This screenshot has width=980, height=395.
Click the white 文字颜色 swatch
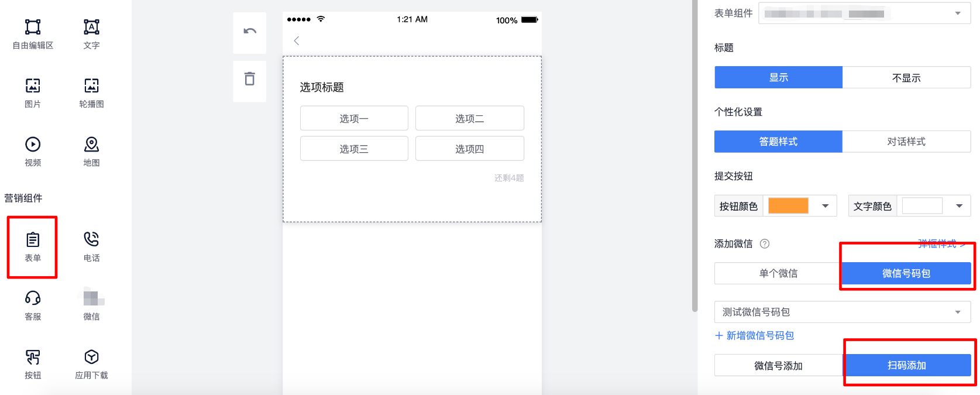(x=923, y=206)
